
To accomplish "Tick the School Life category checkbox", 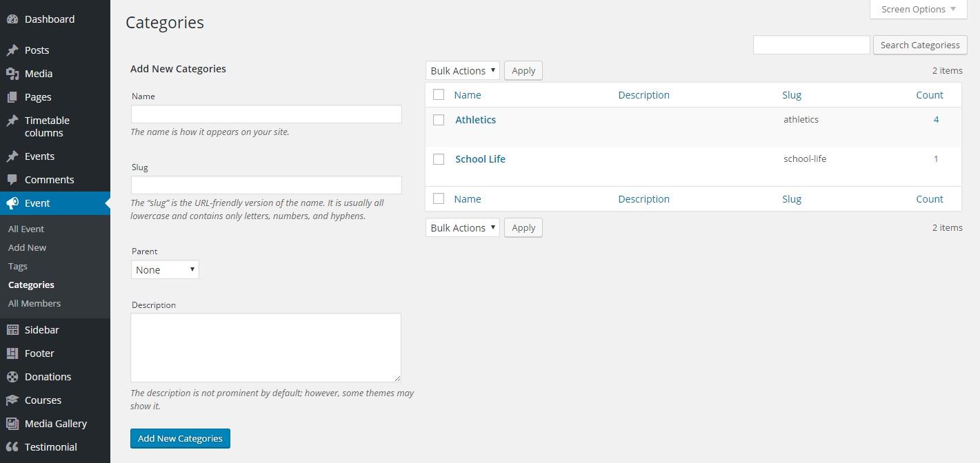I will [439, 159].
